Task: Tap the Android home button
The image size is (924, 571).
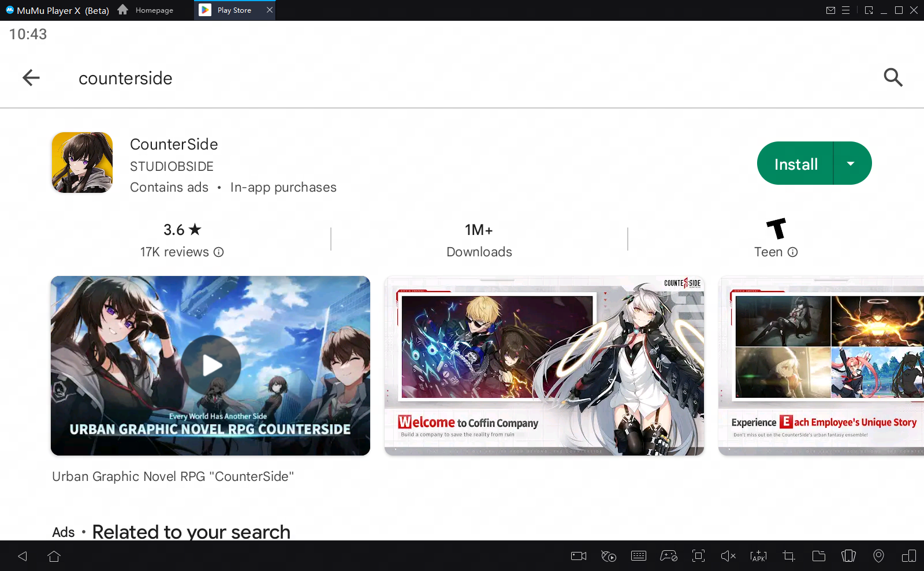Action: click(x=54, y=556)
